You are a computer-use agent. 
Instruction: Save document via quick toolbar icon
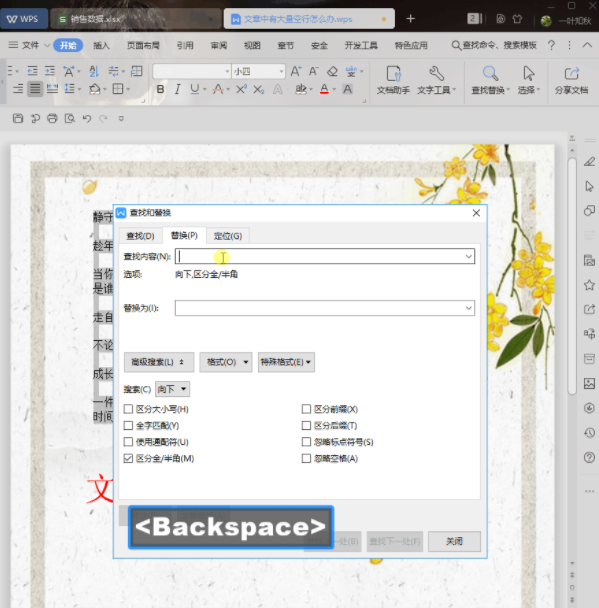coord(18,118)
